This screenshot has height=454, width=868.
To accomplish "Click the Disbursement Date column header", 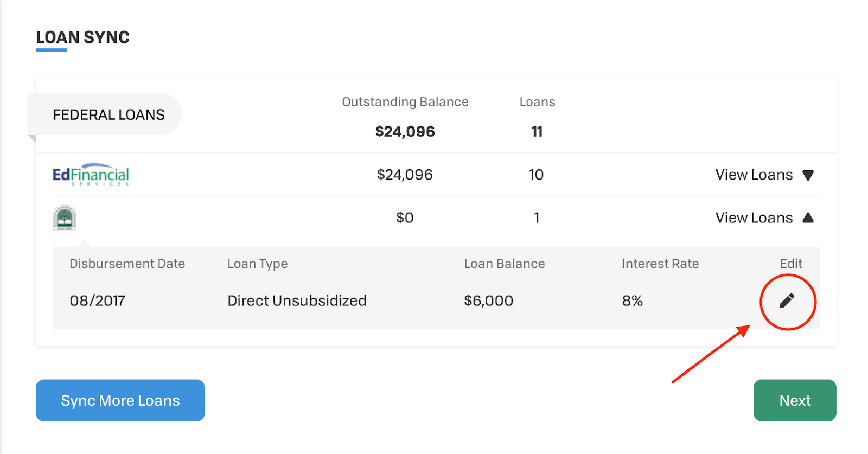I will click(x=127, y=264).
